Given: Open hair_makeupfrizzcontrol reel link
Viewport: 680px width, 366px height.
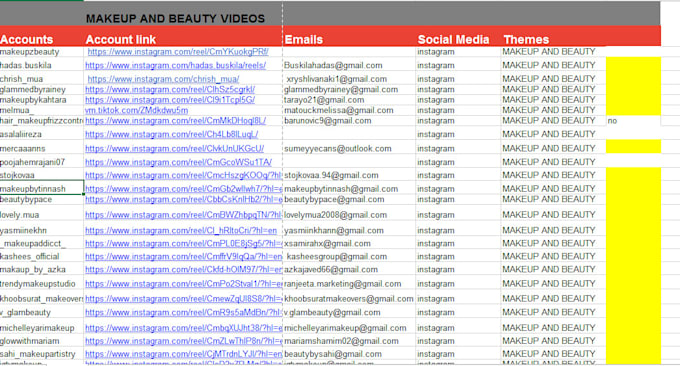Looking at the screenshot, I should (x=175, y=121).
